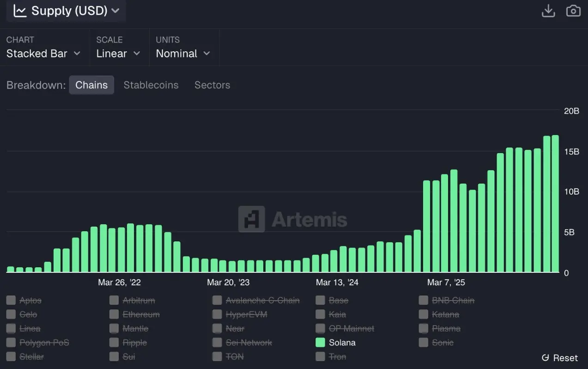Click the green Solana legend color swatch
The width and height of the screenshot is (588, 369).
point(320,343)
